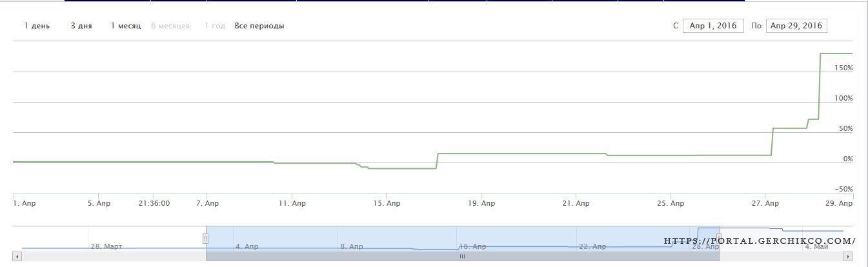Edit the end date field 'Апр 29, 2016'
This screenshot has width=868, height=267.
(x=796, y=26)
